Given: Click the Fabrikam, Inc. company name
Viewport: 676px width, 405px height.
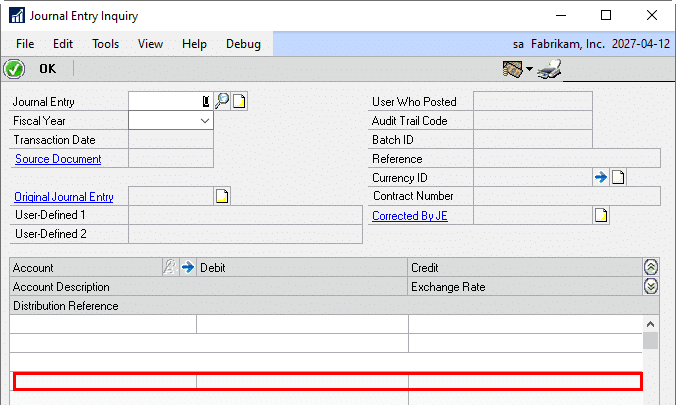Looking at the screenshot, I should tap(567, 44).
